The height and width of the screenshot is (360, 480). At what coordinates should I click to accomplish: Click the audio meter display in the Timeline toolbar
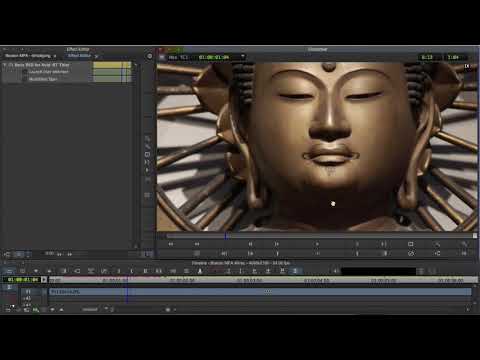(x=378, y=271)
